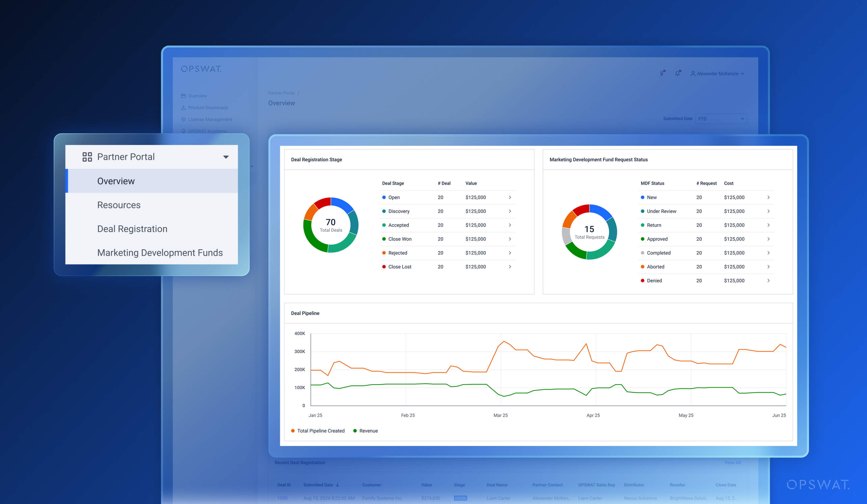Click View All for Recent Deal Registration
The height and width of the screenshot is (504, 867).
pos(733,463)
